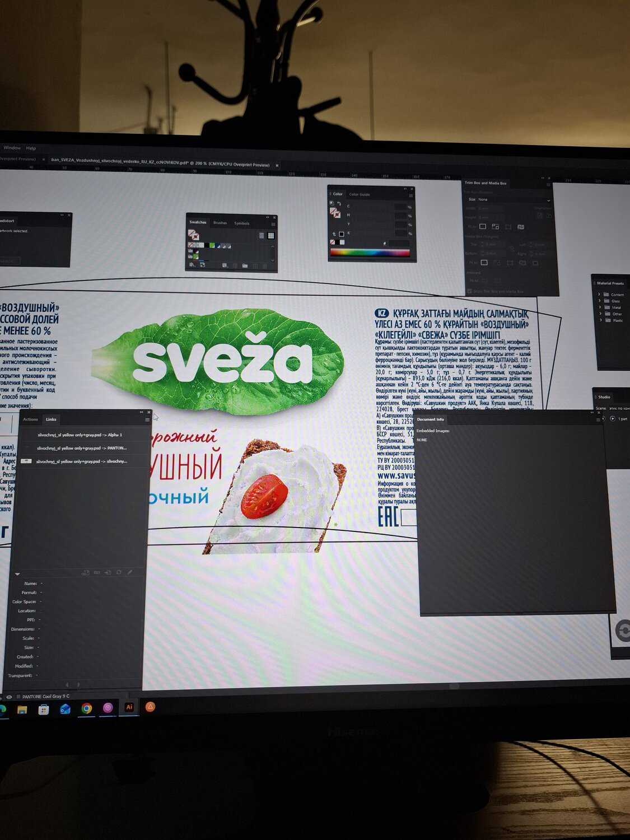
Task: Click the Update Link icon
Action: pos(119,572)
